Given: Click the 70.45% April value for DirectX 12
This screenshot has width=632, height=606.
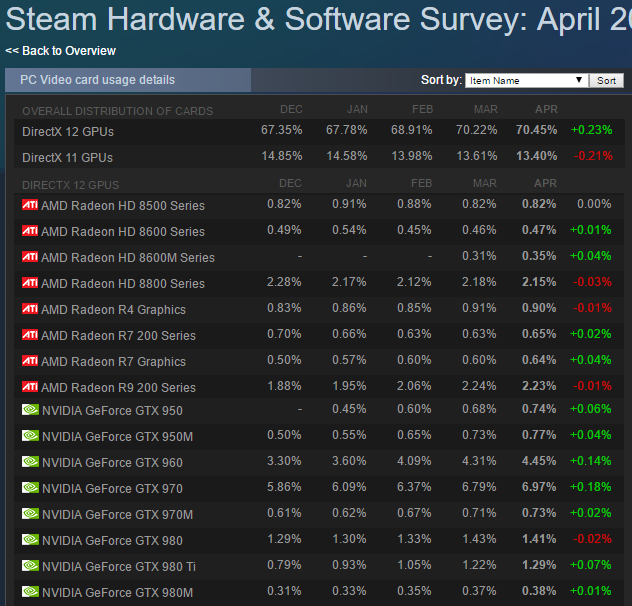Looking at the screenshot, I should click(x=536, y=130).
